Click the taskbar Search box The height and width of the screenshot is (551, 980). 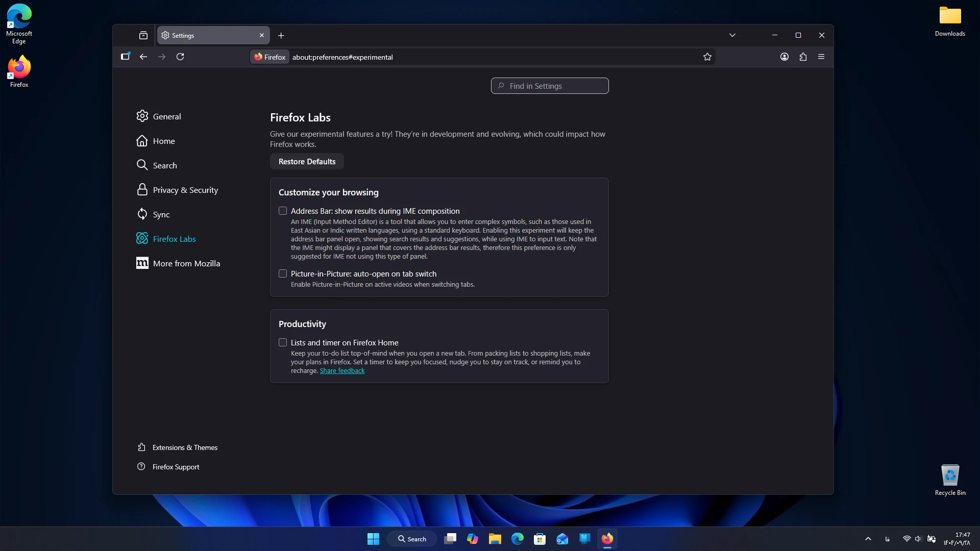[x=412, y=539]
